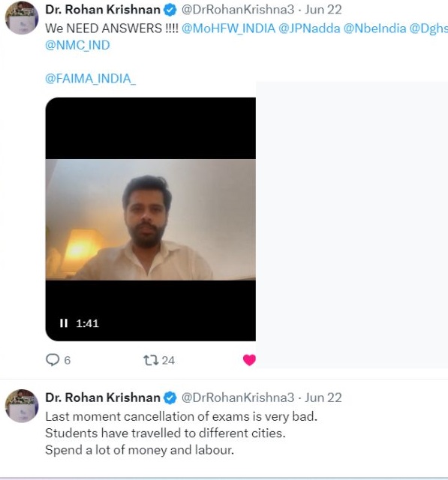Open the @MoHFW_INDIA mention

[228, 28]
